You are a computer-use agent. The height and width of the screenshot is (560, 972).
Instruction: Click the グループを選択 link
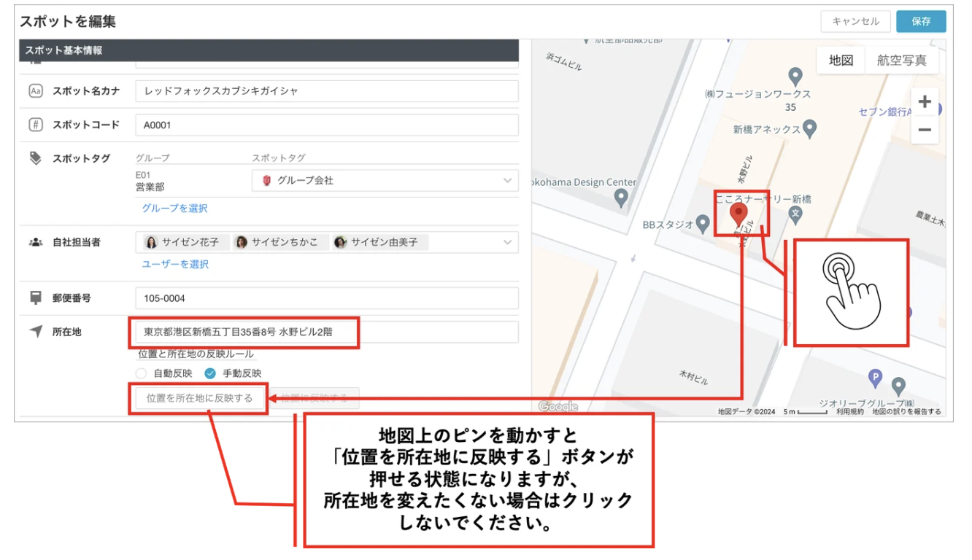174,208
